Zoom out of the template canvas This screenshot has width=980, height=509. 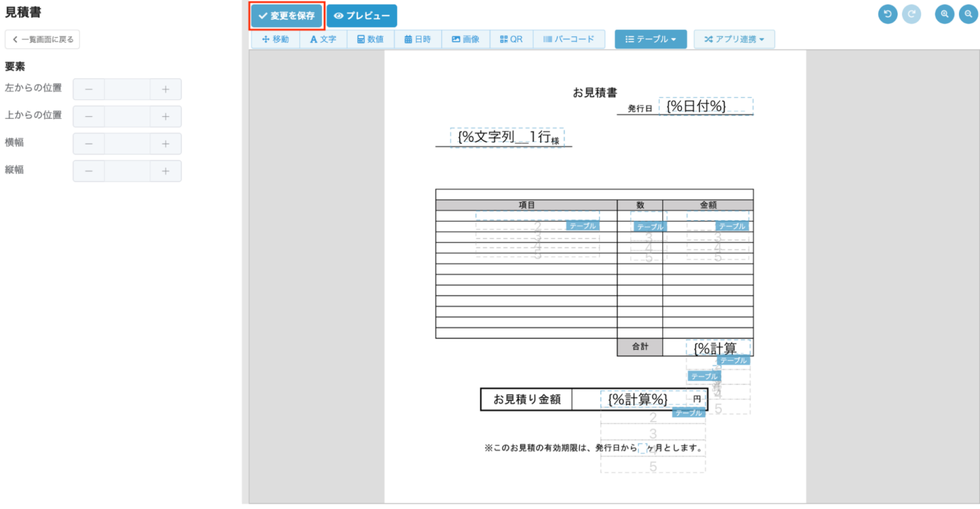[x=968, y=14]
